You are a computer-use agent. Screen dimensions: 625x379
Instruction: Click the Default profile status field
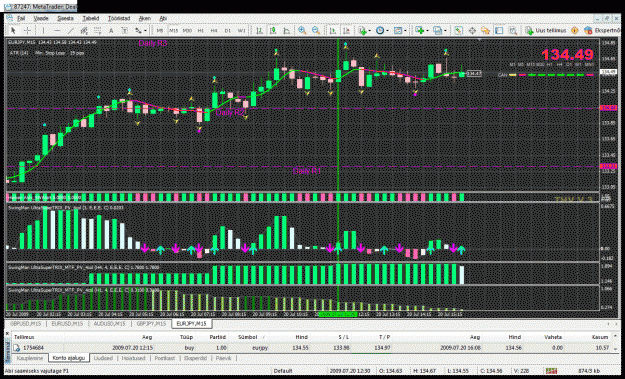coord(283,371)
